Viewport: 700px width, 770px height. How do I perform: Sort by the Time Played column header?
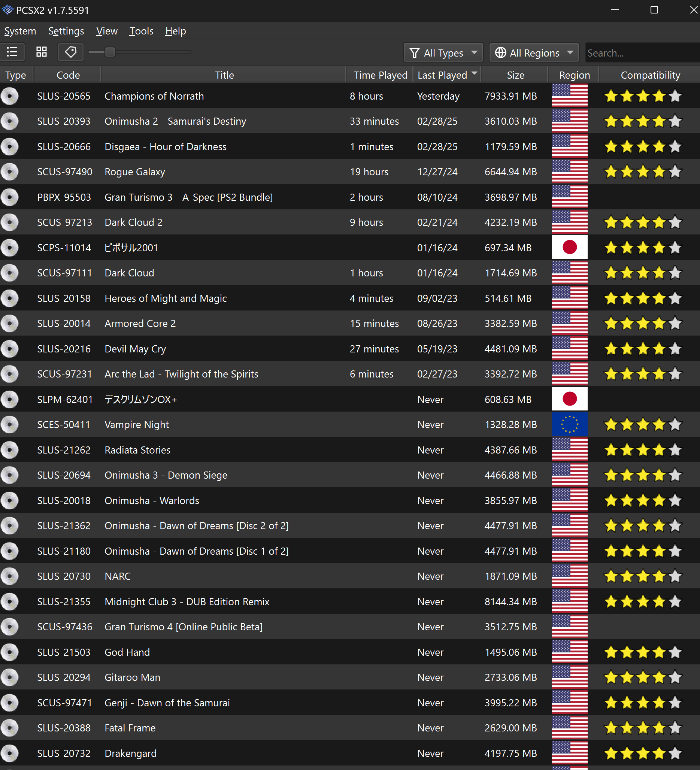(381, 75)
